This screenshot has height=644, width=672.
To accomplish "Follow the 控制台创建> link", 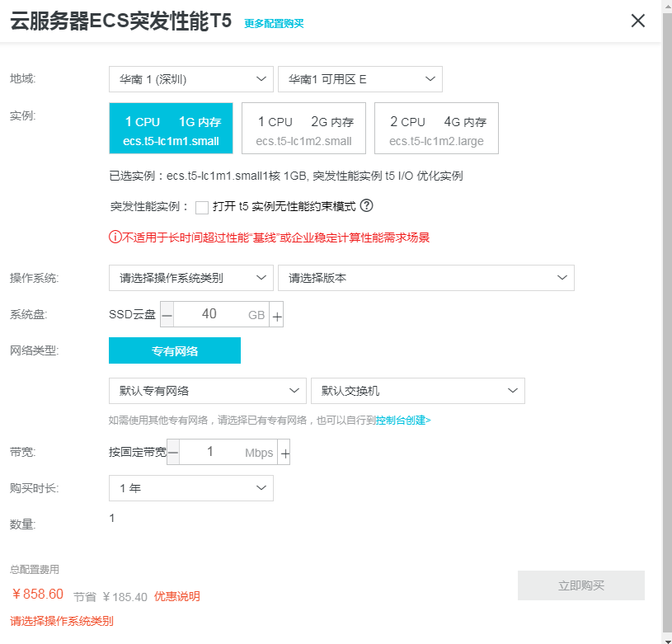I will coord(403,421).
